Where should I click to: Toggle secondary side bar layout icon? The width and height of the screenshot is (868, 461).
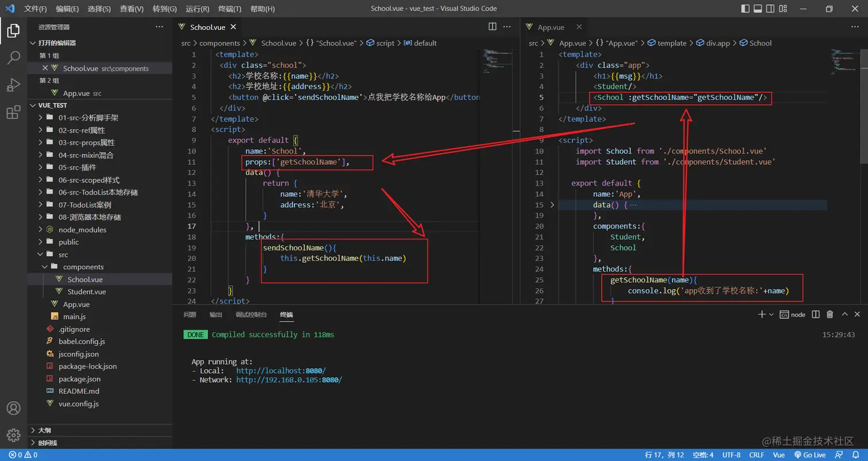770,9
